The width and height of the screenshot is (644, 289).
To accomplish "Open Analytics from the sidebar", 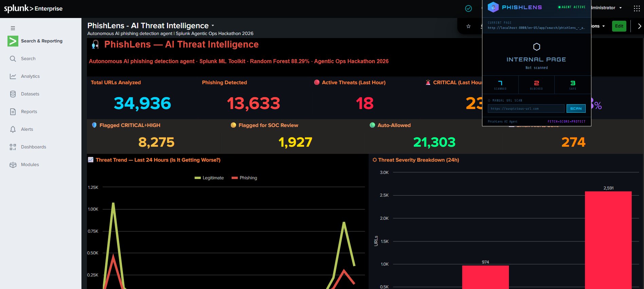I will point(30,76).
